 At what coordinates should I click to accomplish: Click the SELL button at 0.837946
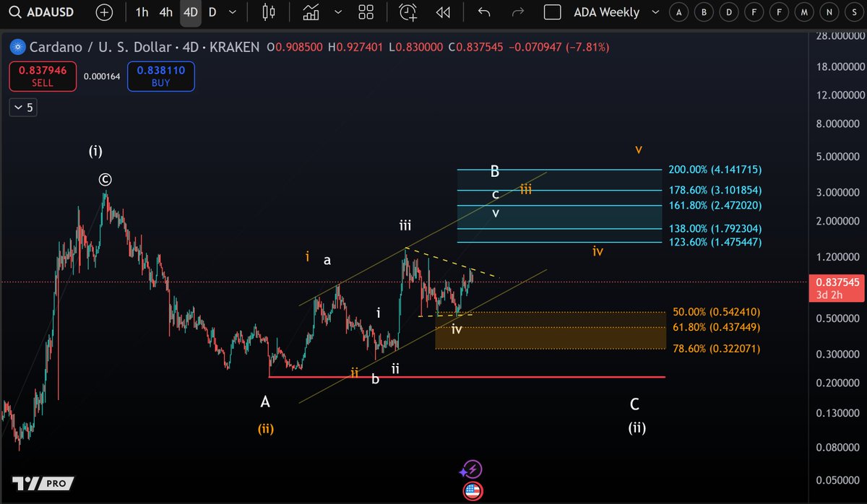pyautogui.click(x=42, y=76)
